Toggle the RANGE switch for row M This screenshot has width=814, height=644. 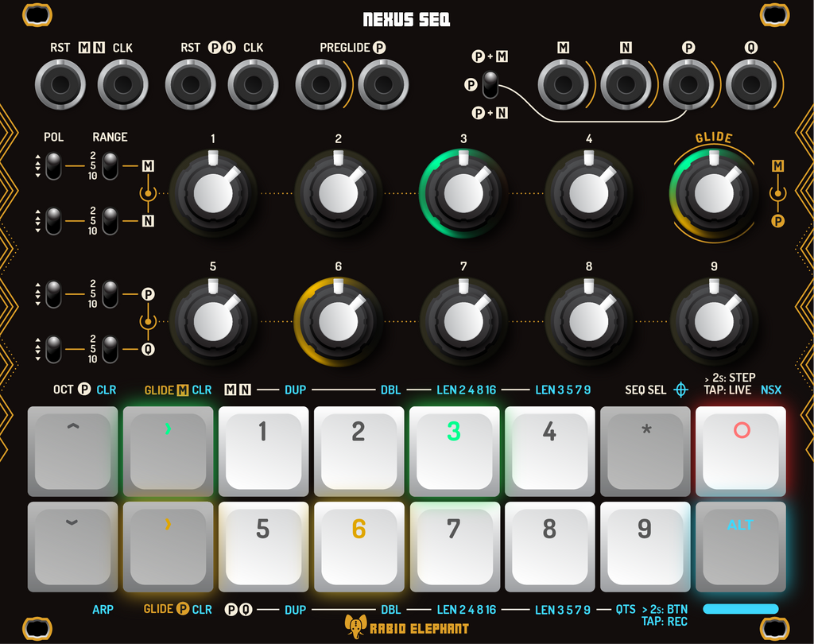[x=110, y=166]
